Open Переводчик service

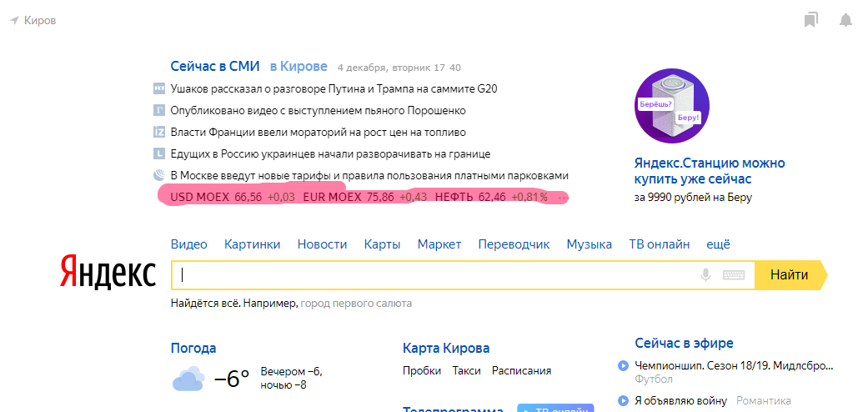coord(514,244)
